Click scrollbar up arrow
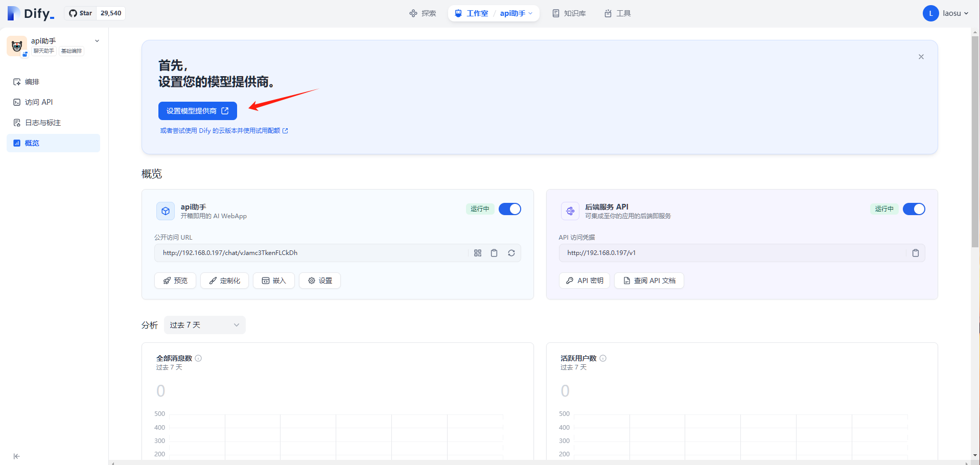980x465 pixels. click(975, 32)
